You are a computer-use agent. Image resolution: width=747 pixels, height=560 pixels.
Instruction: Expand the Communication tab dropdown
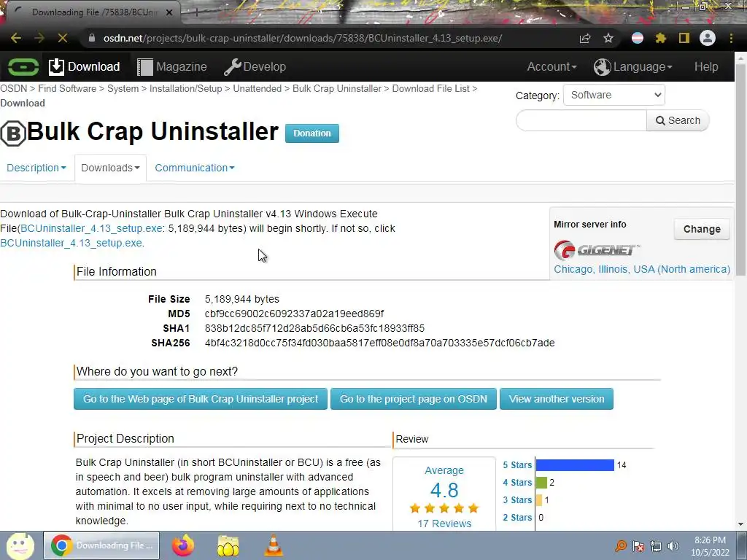coord(194,168)
